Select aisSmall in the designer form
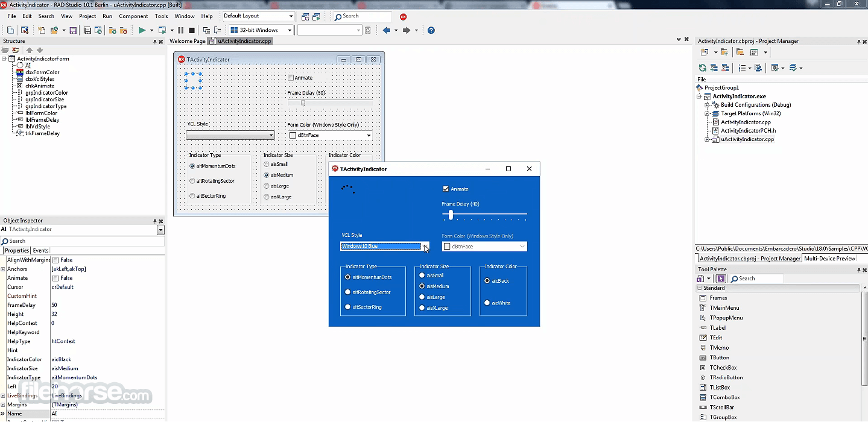Image resolution: width=868 pixels, height=422 pixels. [x=267, y=164]
